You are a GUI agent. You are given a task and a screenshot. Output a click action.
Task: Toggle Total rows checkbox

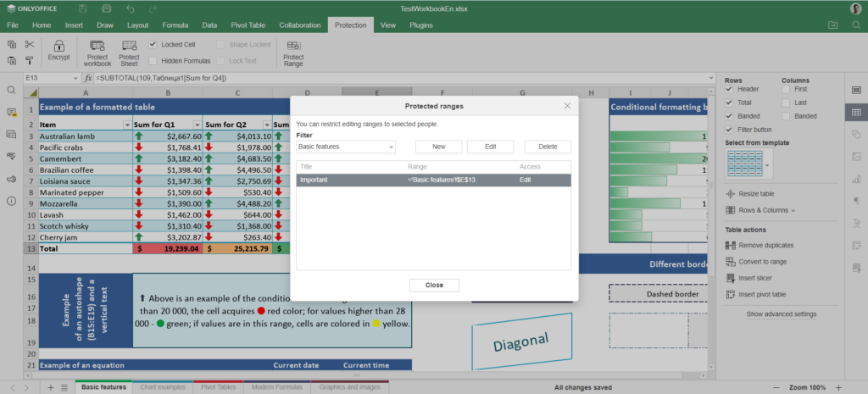click(729, 103)
